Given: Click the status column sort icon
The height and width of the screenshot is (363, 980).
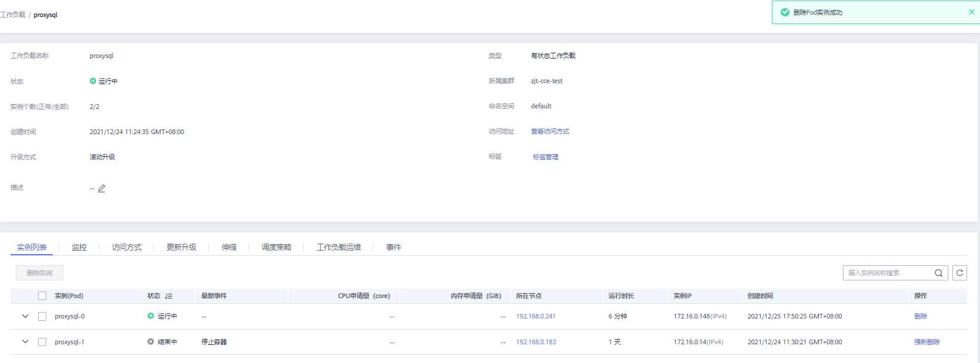Looking at the screenshot, I should [169, 296].
